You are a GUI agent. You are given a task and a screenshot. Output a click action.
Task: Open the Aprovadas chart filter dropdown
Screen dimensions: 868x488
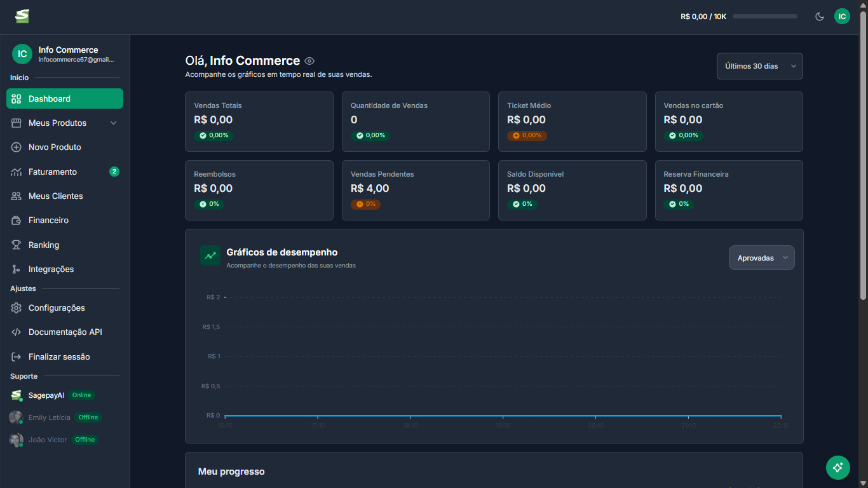click(761, 258)
